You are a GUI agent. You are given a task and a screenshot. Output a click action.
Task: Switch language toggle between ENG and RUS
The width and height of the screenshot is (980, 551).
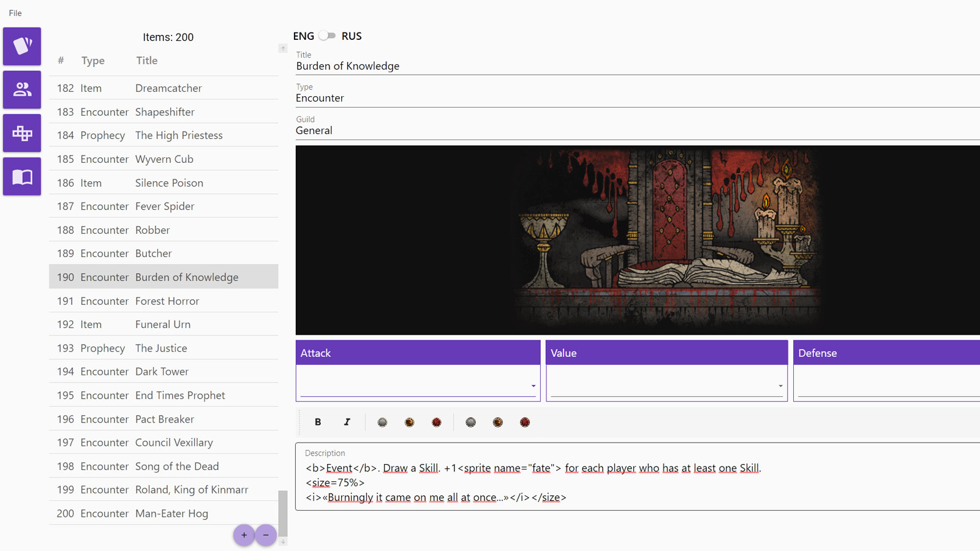click(x=327, y=36)
